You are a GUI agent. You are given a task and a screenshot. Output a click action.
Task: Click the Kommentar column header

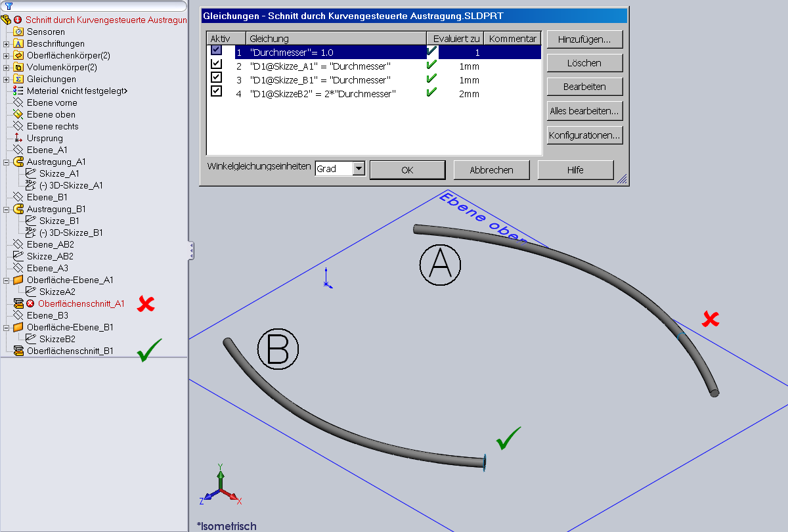(512, 39)
